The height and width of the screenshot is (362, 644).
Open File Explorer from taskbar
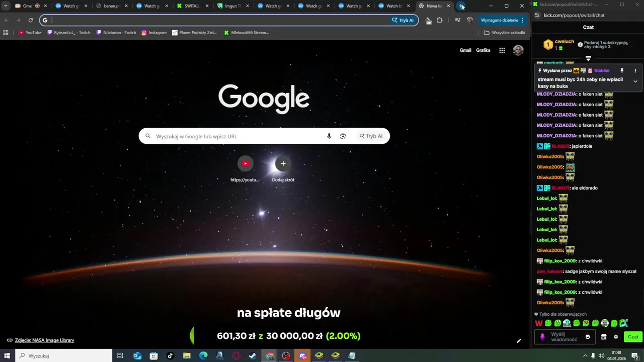(x=187, y=355)
